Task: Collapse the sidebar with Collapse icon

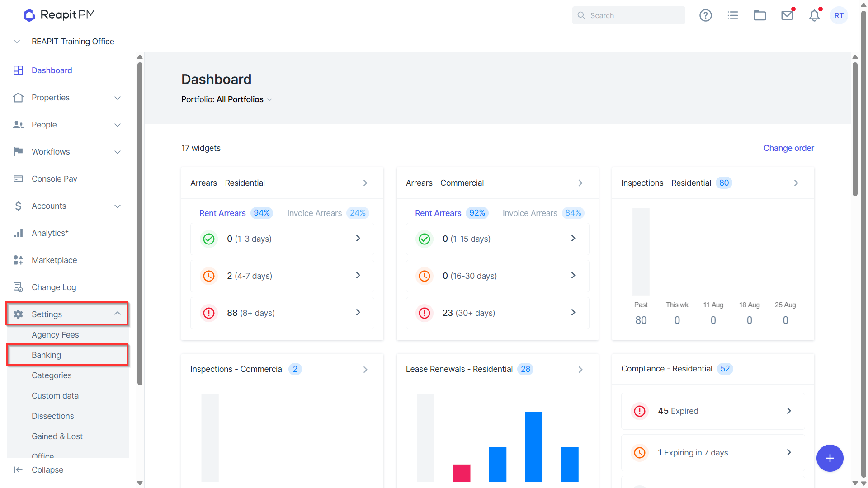Action: pyautogui.click(x=39, y=470)
